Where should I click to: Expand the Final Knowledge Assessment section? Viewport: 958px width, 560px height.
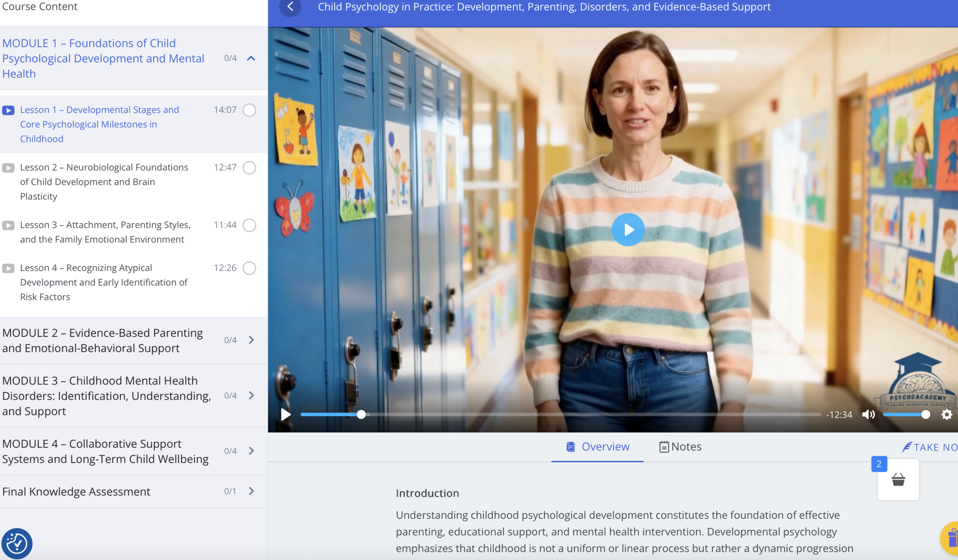point(251,491)
